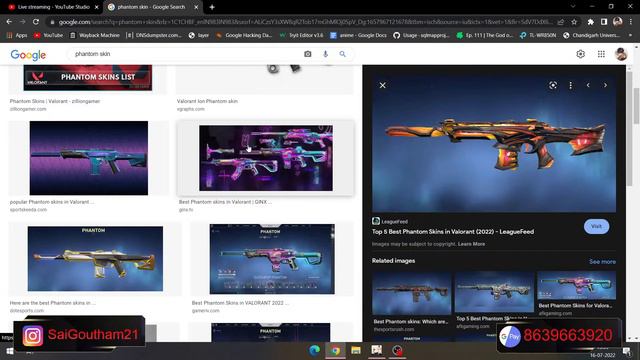Reload the Google search page
The width and height of the screenshot is (640, 360).
coord(36,22)
